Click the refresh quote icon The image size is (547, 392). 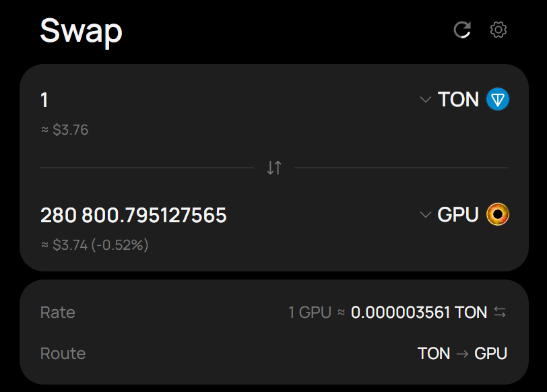point(462,30)
